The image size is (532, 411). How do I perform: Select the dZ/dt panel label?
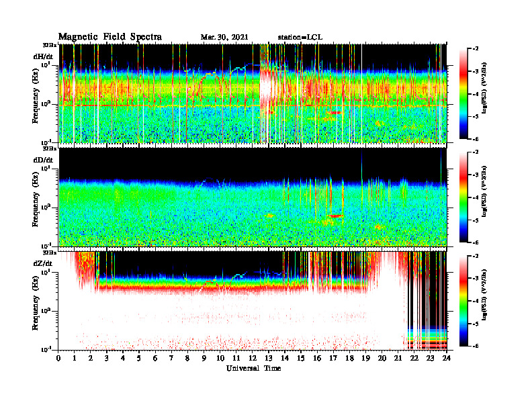(x=43, y=263)
